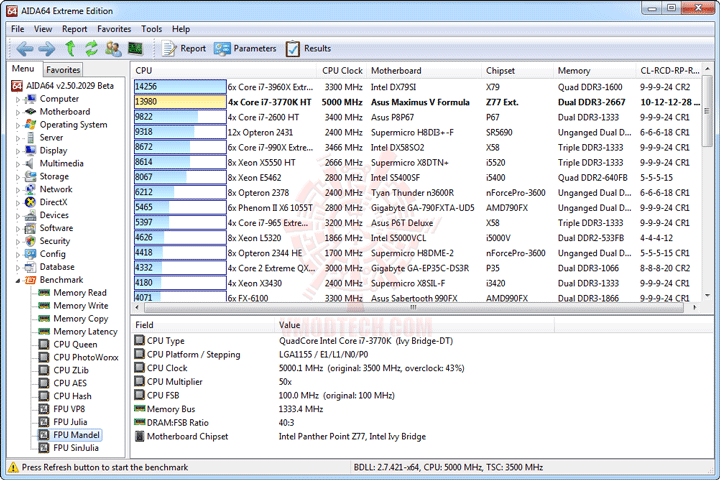Select Devices icon in tree
Viewport: 720px width, 480px height.
tap(31, 215)
